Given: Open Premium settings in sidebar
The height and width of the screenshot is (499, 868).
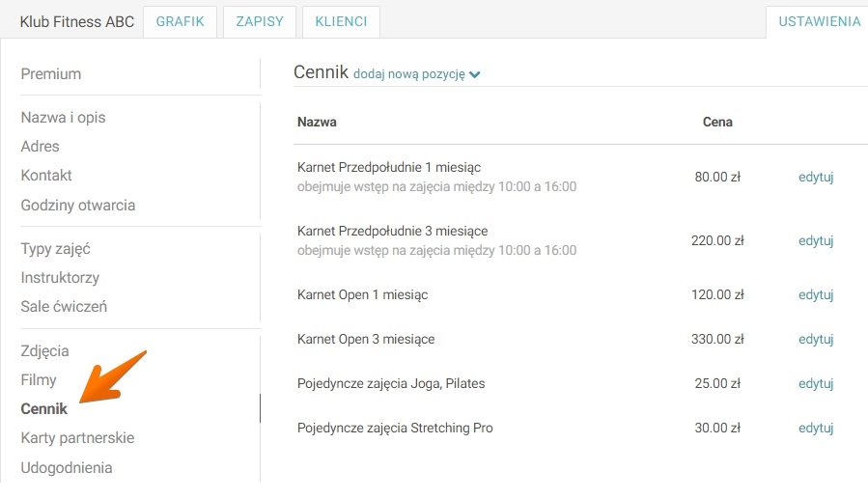Looking at the screenshot, I should (x=51, y=74).
